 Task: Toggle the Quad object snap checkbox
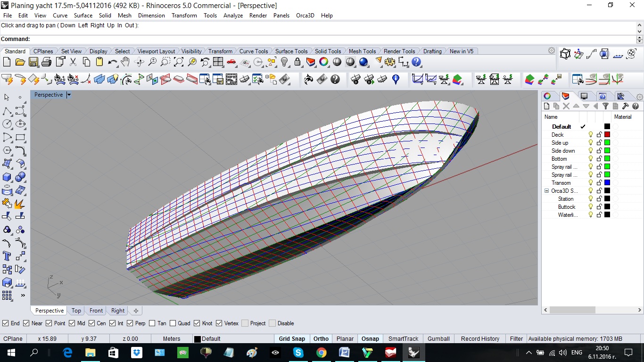pyautogui.click(x=173, y=323)
